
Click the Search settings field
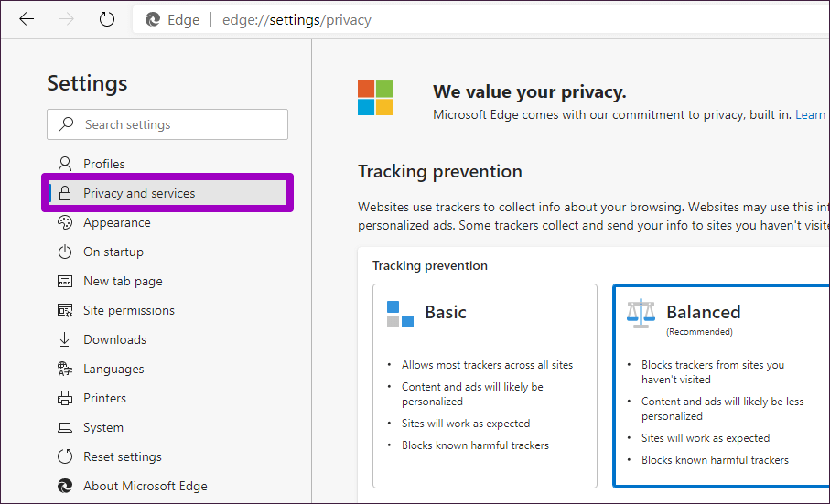[x=167, y=124]
